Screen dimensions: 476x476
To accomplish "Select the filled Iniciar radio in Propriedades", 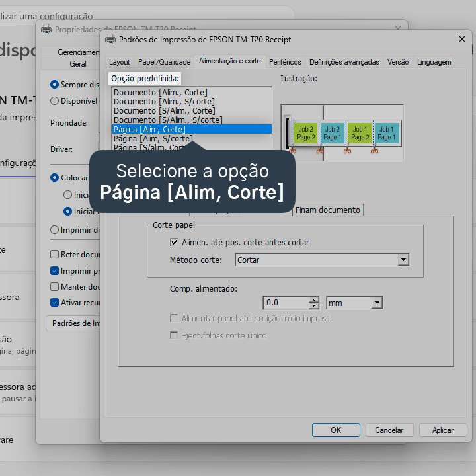I will coord(67,212).
